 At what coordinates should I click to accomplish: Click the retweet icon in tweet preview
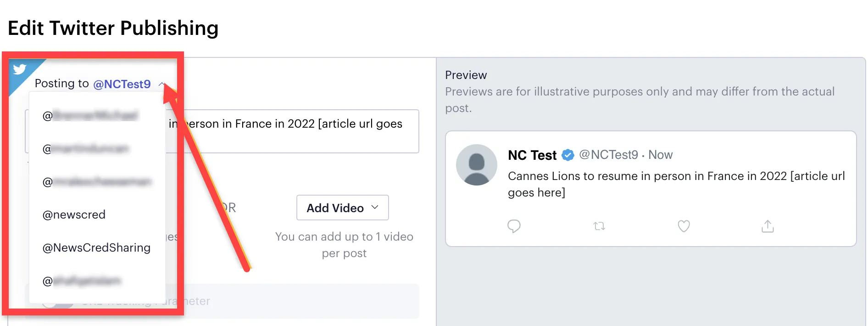599,226
